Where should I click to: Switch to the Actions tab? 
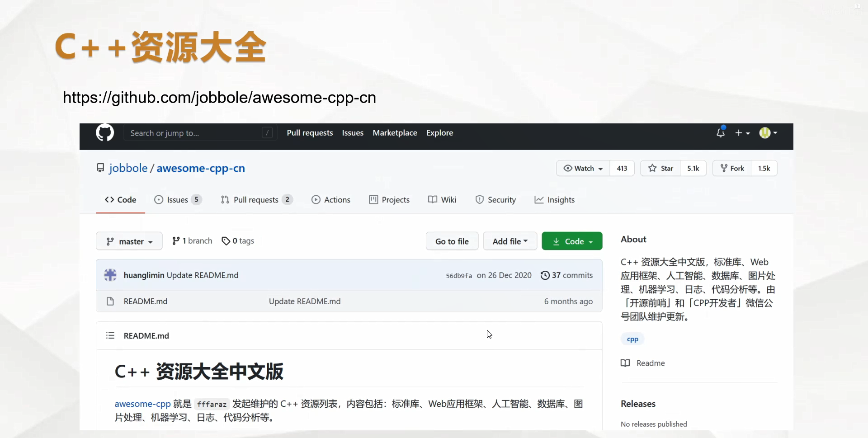click(x=331, y=200)
